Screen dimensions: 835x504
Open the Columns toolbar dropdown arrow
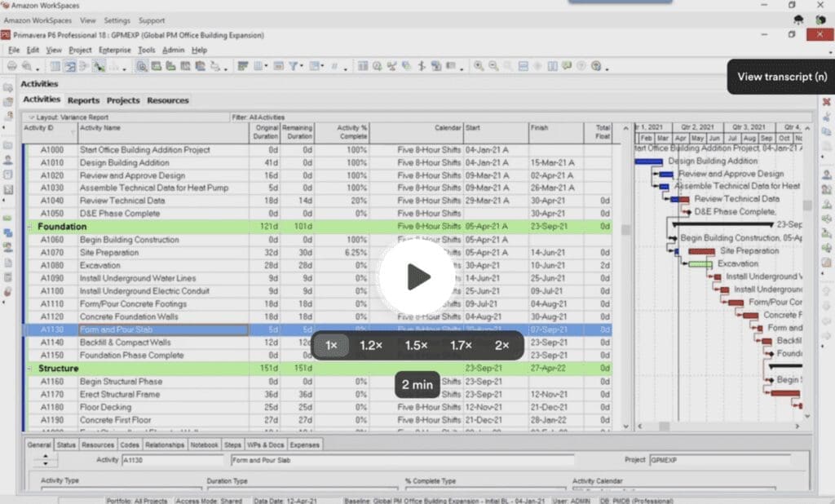tap(266, 66)
